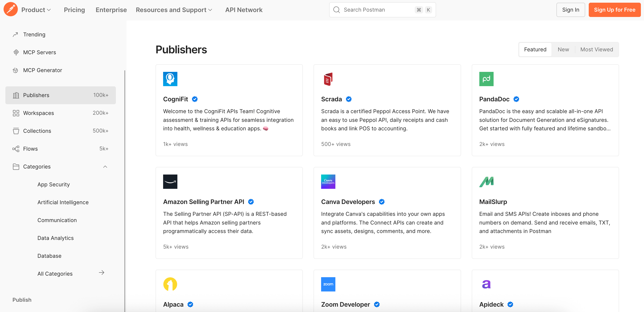Switch the filter to New
The width and height of the screenshot is (644, 312).
click(x=563, y=49)
